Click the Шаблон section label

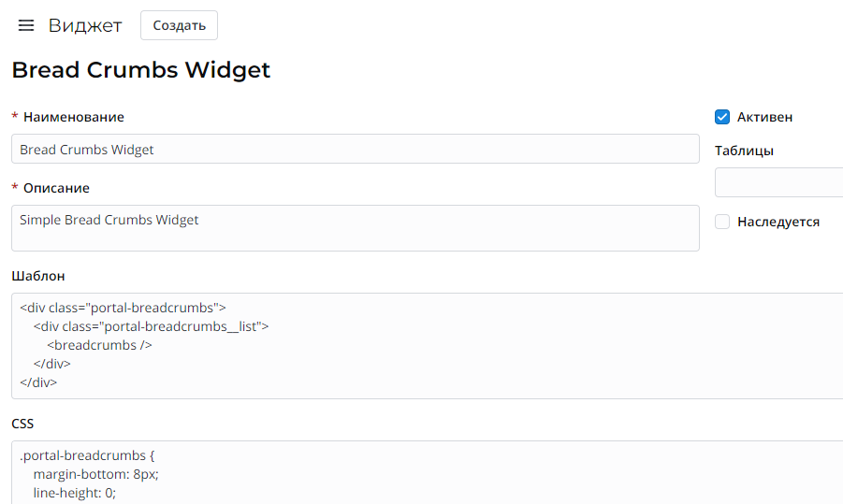click(38, 276)
